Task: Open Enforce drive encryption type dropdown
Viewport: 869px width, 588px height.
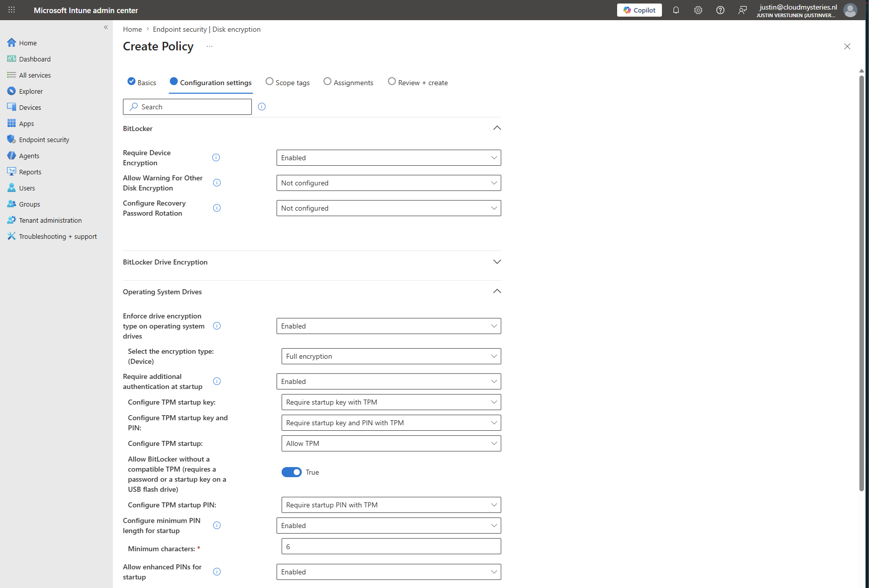Action: [389, 326]
